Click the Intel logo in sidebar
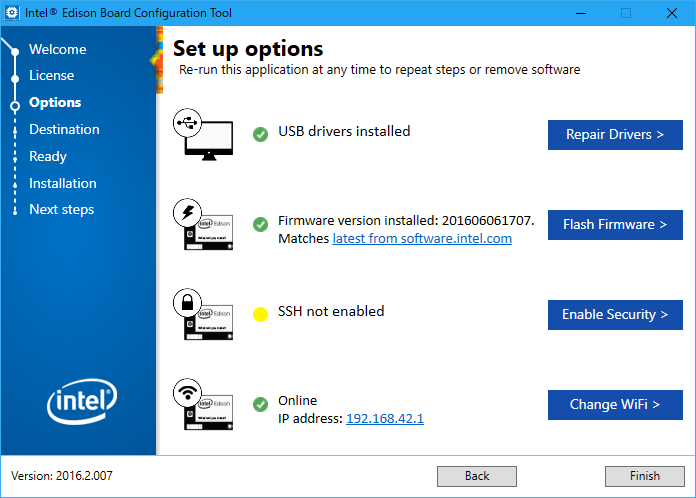Image resolution: width=696 pixels, height=498 pixels. (x=82, y=401)
